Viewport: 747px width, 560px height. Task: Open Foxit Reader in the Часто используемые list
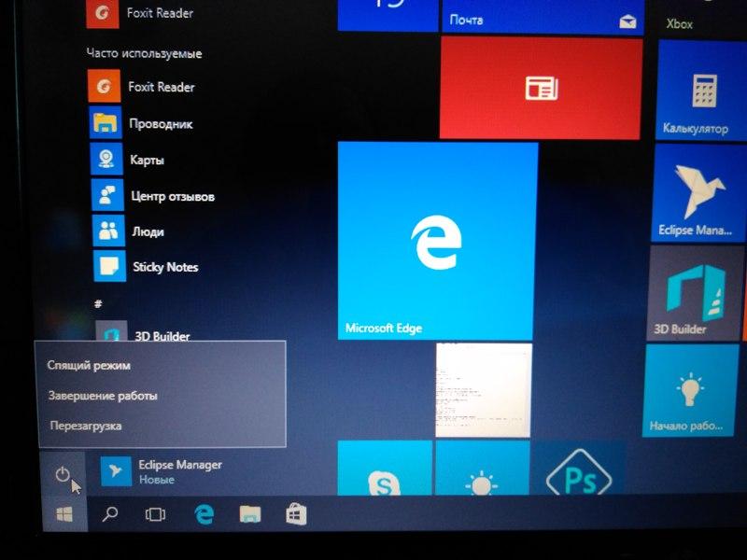pyautogui.click(x=142, y=86)
